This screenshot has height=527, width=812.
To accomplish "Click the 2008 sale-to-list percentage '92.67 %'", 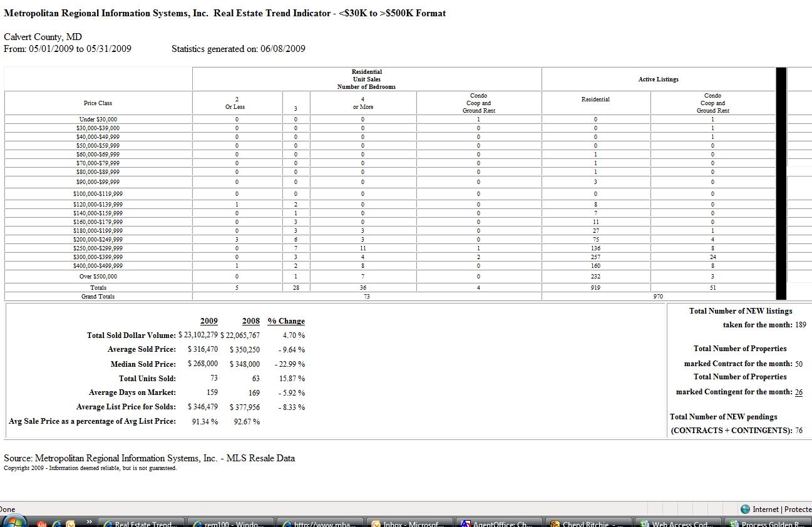I will 247,421.
